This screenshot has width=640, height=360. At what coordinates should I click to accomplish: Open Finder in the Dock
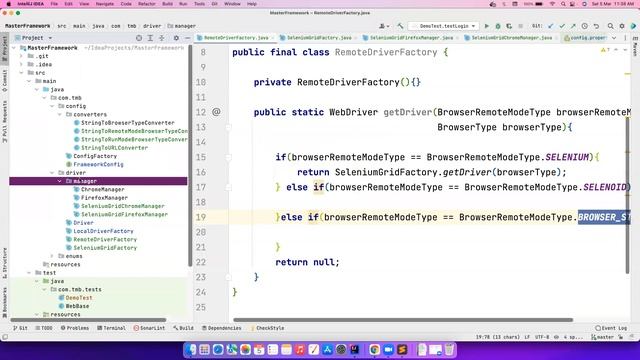[x=191, y=349]
